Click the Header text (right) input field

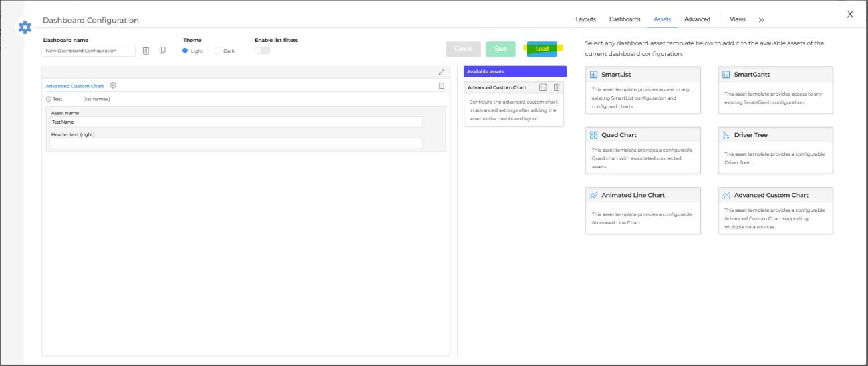click(236, 143)
